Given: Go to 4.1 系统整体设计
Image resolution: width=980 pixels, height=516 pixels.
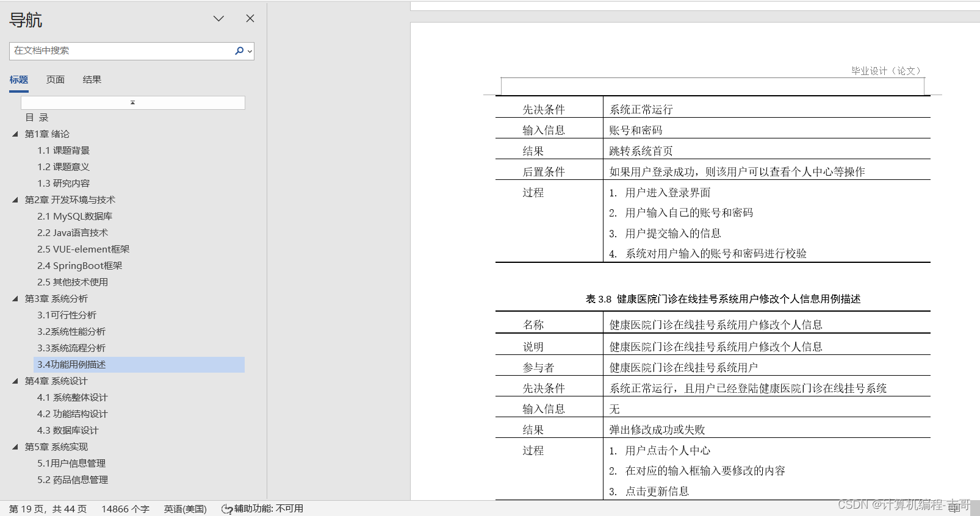Looking at the screenshot, I should coord(73,398).
